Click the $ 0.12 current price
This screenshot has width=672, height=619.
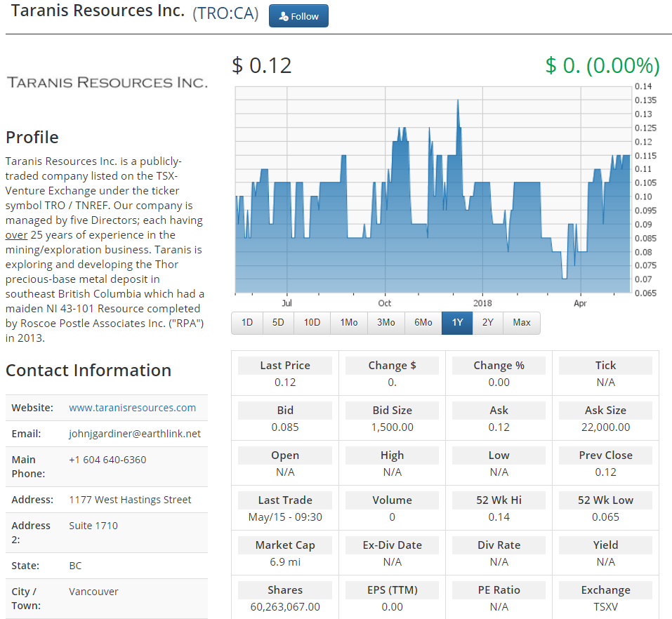click(261, 65)
